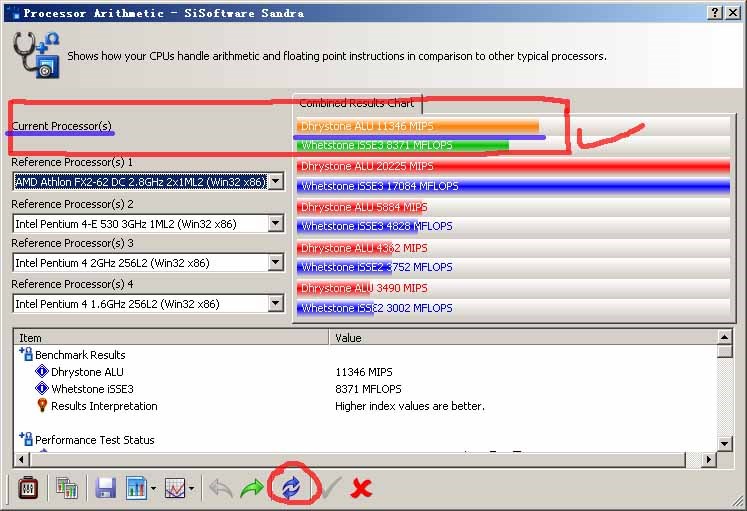The width and height of the screenshot is (747, 511).
Task: Click the value '11346 MIPS' in the list
Action: click(x=363, y=372)
